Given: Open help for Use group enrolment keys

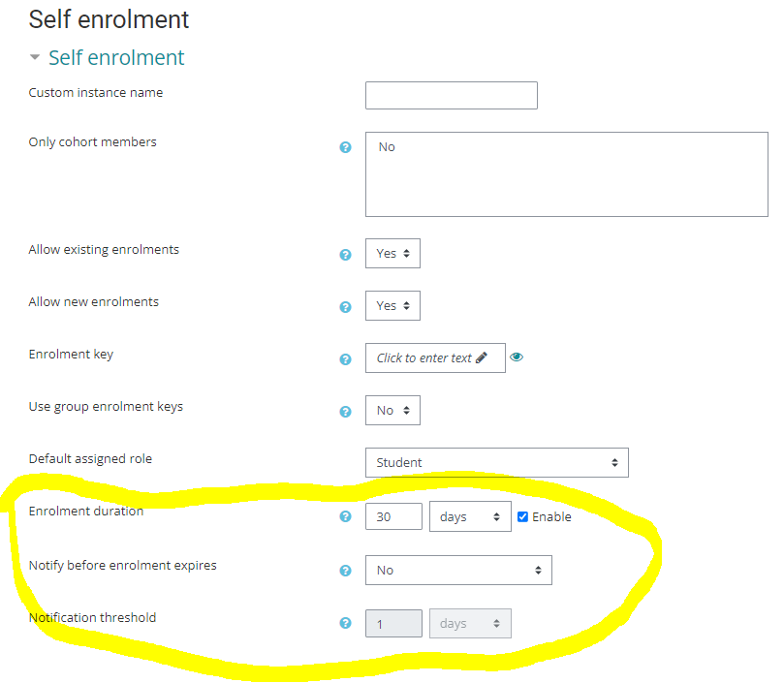Looking at the screenshot, I should pyautogui.click(x=345, y=412).
